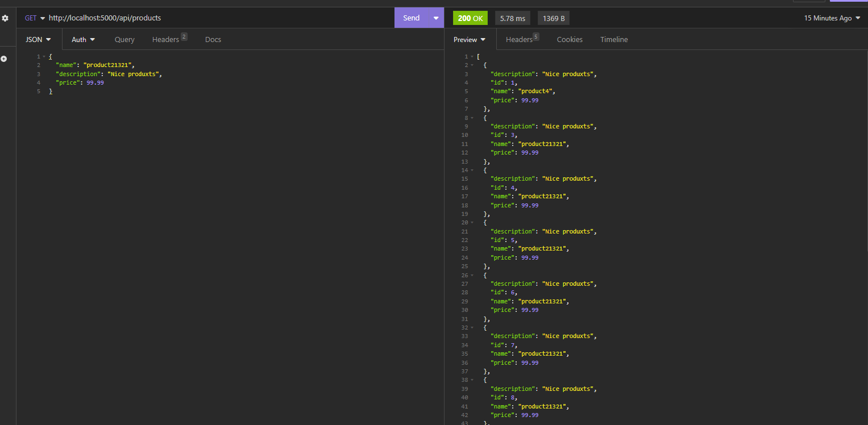This screenshot has width=868, height=425.
Task: Collapse the request body at line 1
Action: [44, 56]
